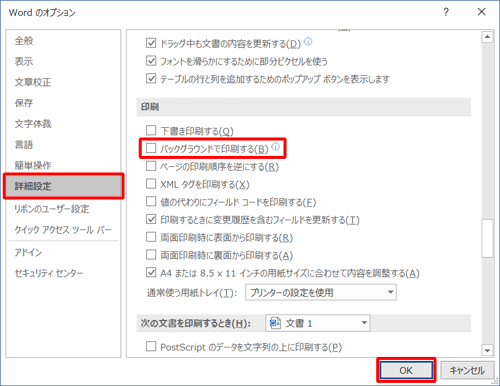Toggle フォントを滑らかにするために部分ピクセルを使う checkbox

click(x=151, y=61)
